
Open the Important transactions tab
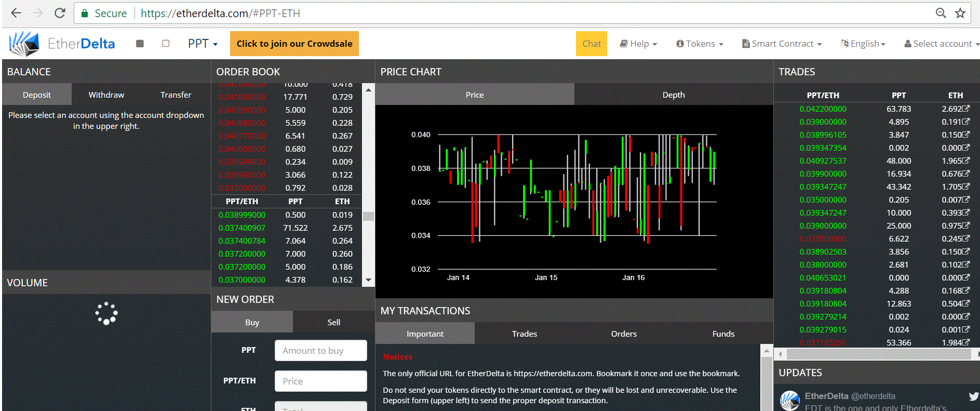[425, 334]
